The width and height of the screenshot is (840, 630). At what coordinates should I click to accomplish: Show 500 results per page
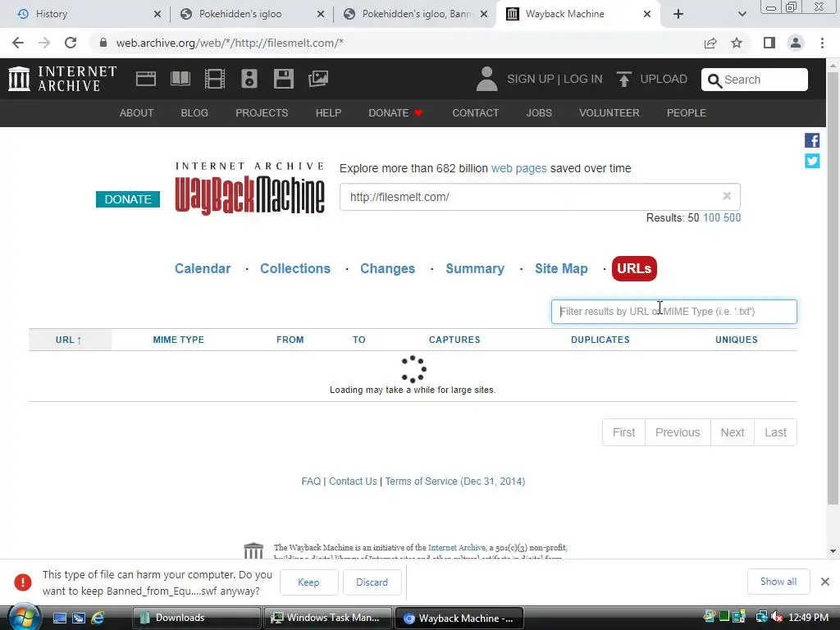733,217
